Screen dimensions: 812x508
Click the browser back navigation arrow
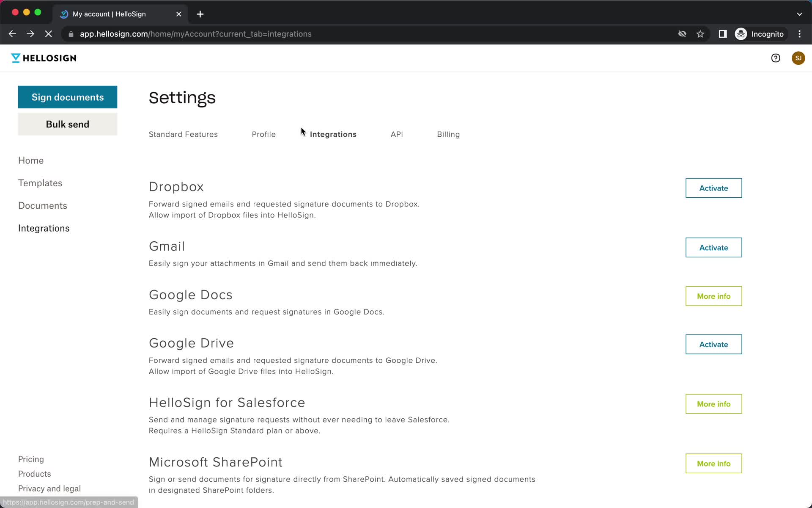13,34
